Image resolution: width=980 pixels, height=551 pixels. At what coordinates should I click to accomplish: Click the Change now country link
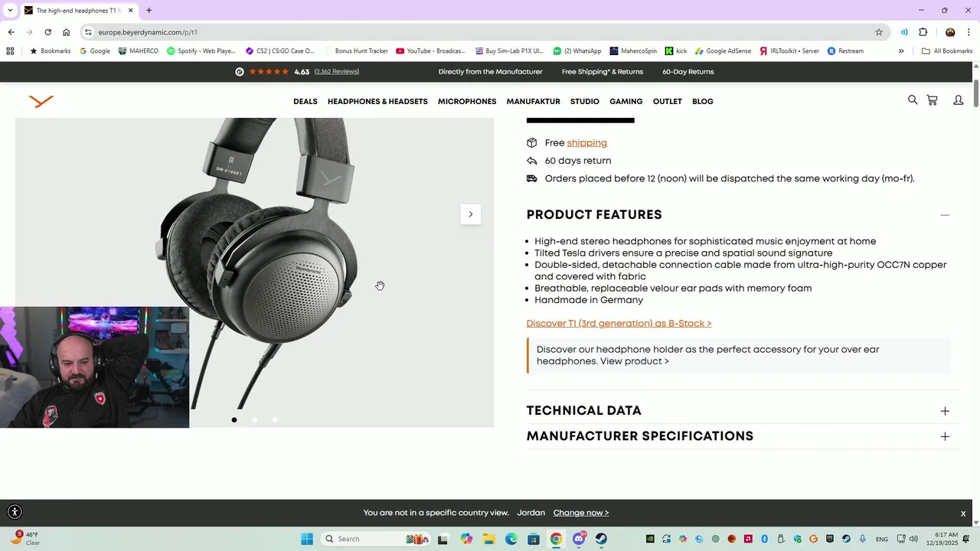pyautogui.click(x=580, y=513)
